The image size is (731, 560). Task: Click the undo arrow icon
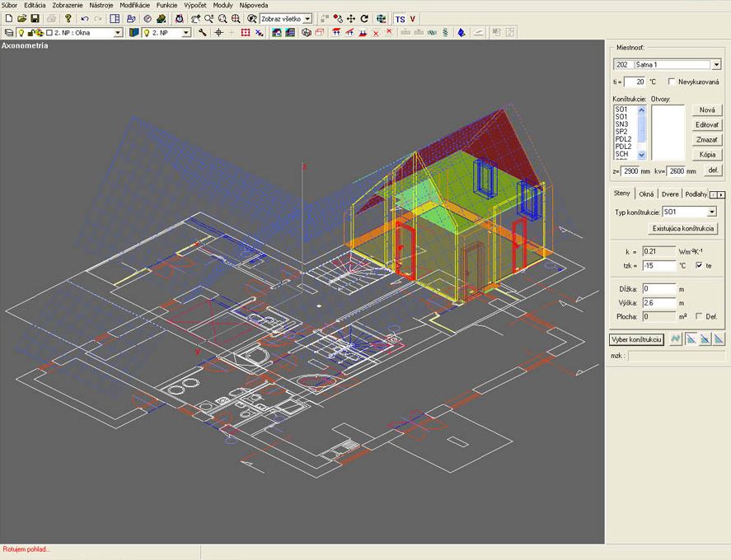[x=84, y=18]
